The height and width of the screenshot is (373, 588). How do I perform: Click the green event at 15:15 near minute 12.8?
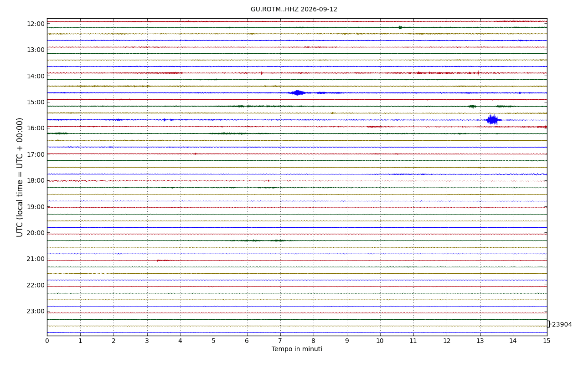472,106
